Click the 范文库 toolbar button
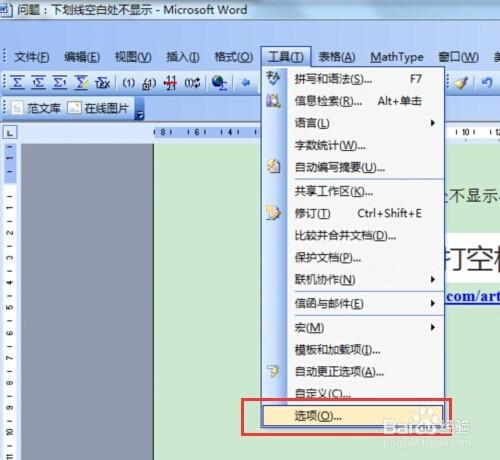 pos(36,108)
